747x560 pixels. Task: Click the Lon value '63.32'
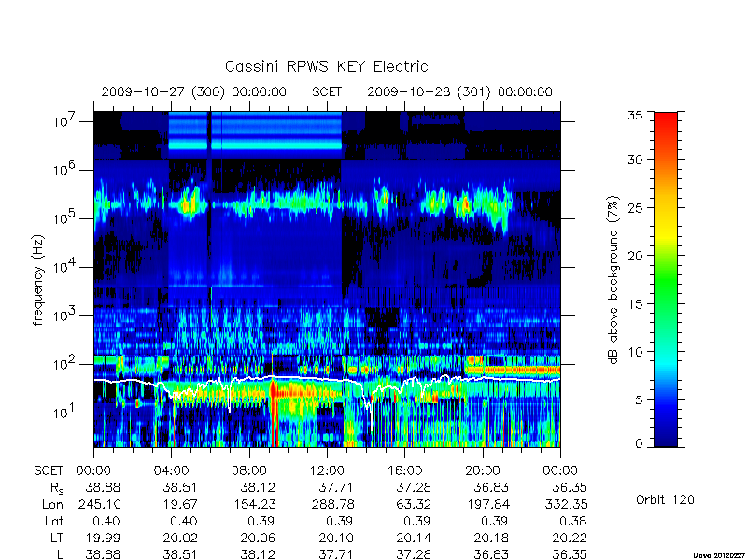click(x=414, y=504)
